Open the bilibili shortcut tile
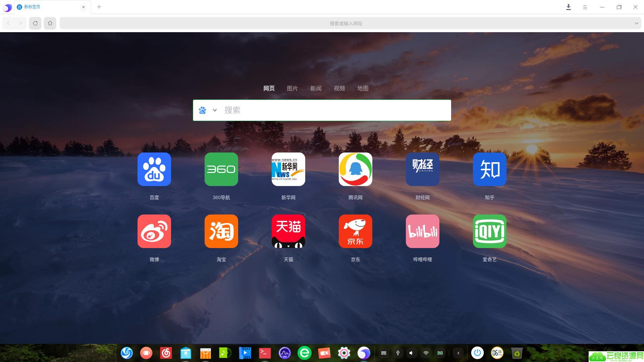Viewport: 644px width, 362px height. tap(423, 231)
